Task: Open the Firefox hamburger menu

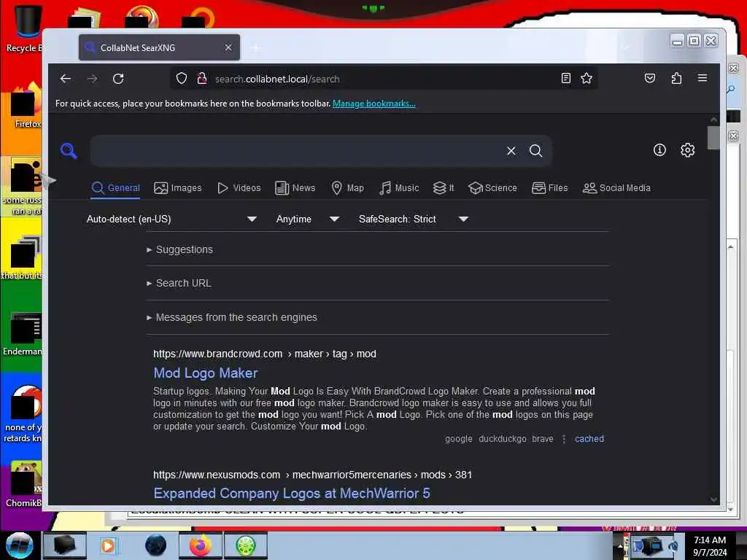Action: pyautogui.click(x=703, y=78)
